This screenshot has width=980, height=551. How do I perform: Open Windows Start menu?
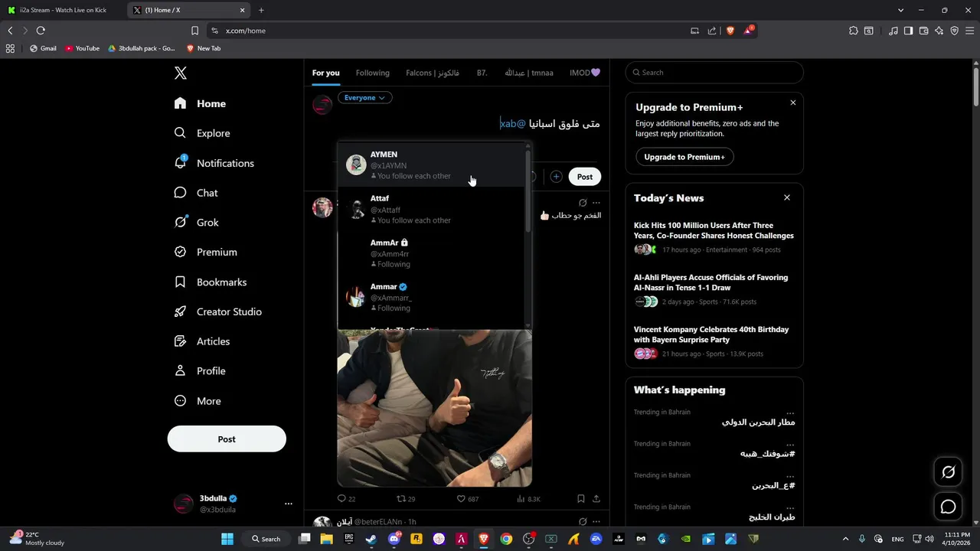coord(227,539)
